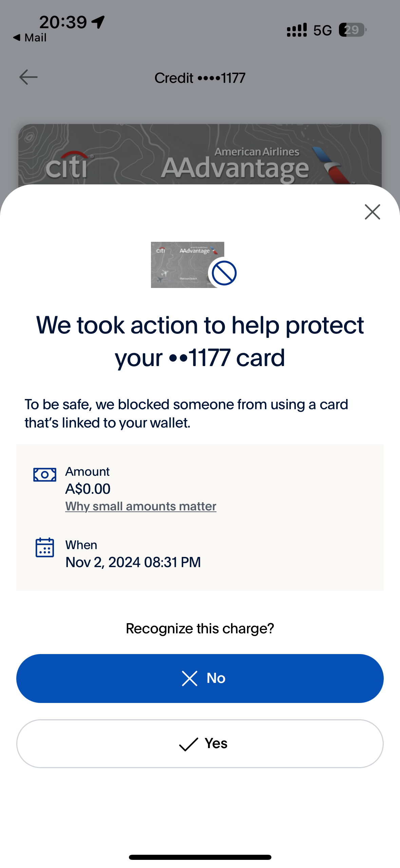
Task: Tap the blocked circle-slash icon
Action: (x=224, y=273)
